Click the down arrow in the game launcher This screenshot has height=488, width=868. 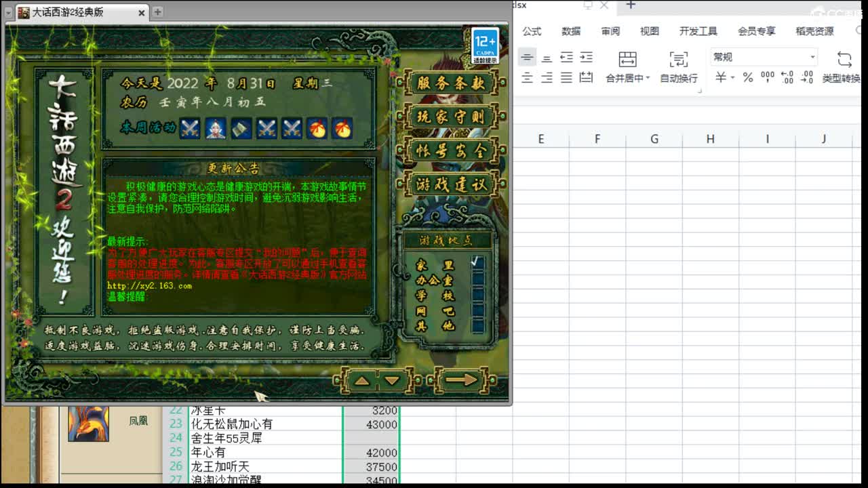pos(392,381)
